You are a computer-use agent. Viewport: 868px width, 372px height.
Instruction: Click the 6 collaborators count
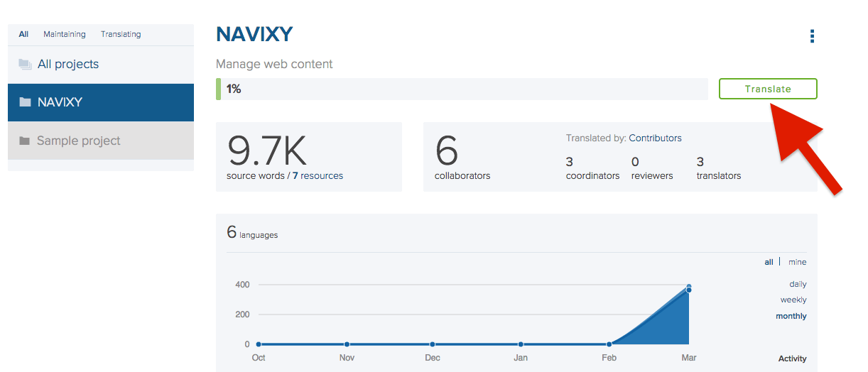(x=446, y=151)
